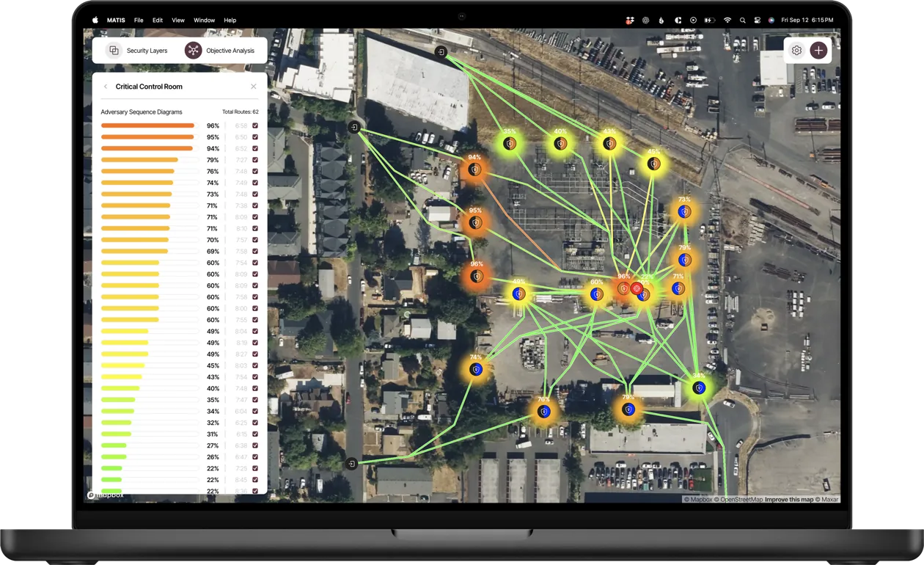Click the 95% route probability bar
The width and height of the screenshot is (924, 565).
coord(147,137)
